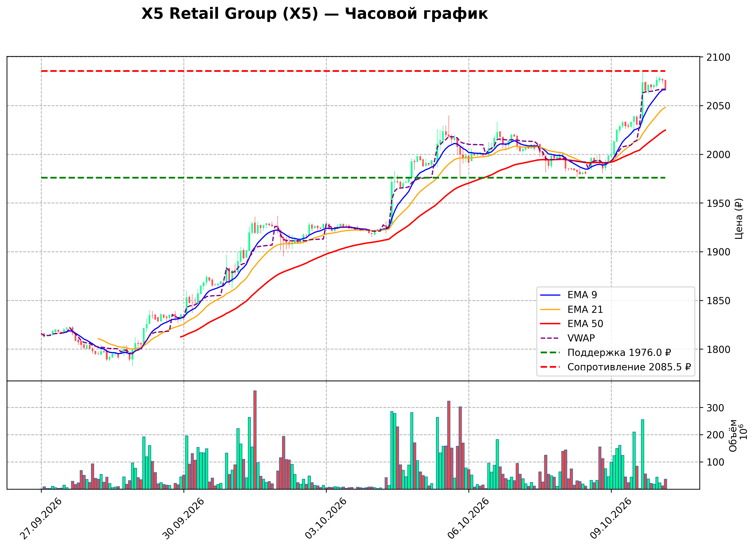Click the 2000 price axis label

[719, 155]
